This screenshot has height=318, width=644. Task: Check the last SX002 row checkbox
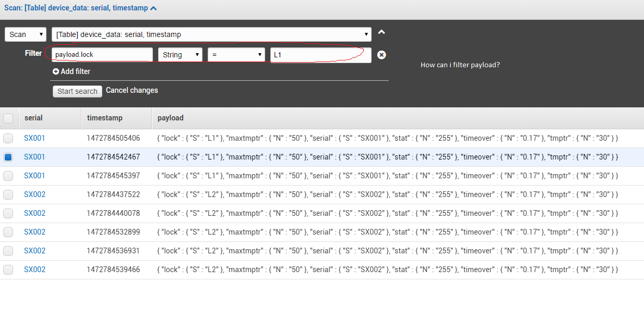[8, 270]
